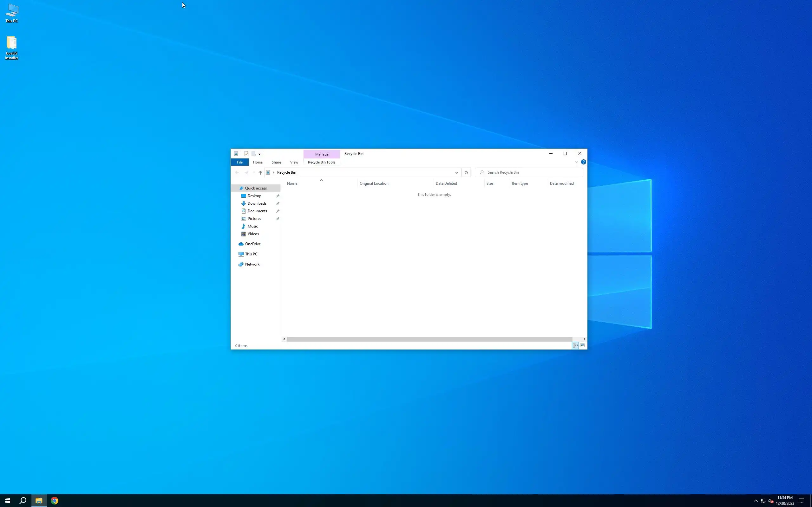Open the View ribbon tab
The width and height of the screenshot is (812, 507).
pyautogui.click(x=294, y=162)
